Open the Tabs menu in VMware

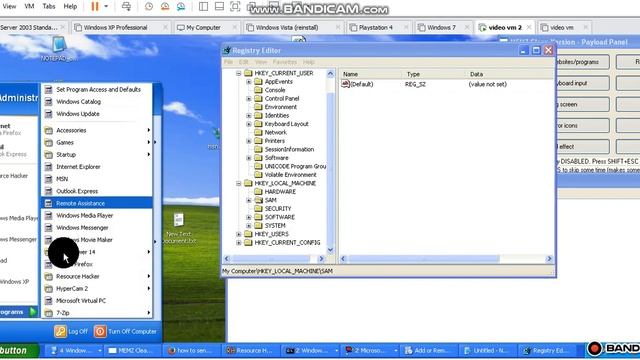pos(49,6)
